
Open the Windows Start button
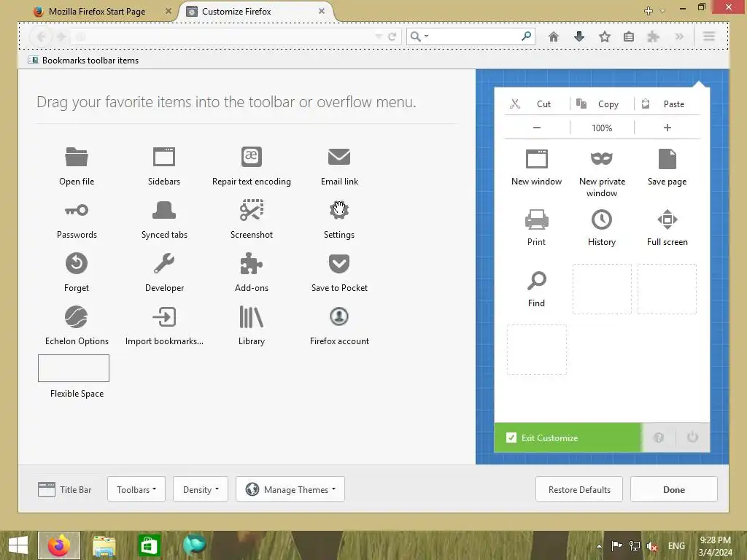(18, 545)
